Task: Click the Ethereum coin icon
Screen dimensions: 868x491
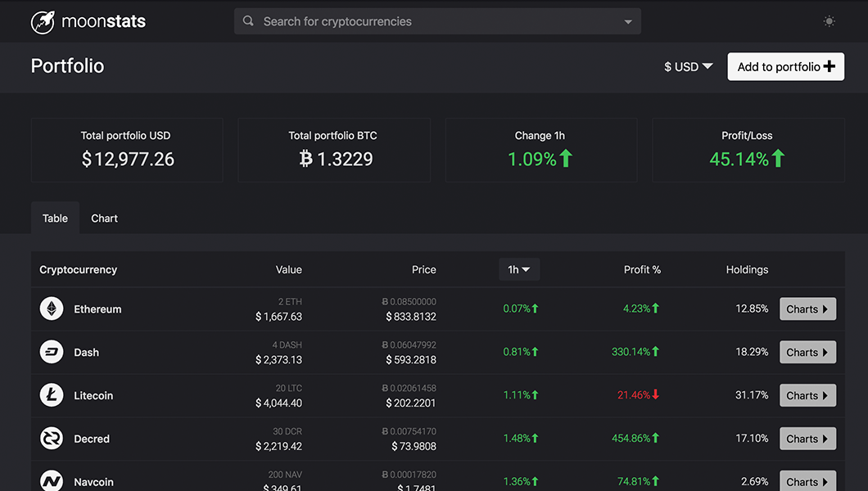Action: 52,309
